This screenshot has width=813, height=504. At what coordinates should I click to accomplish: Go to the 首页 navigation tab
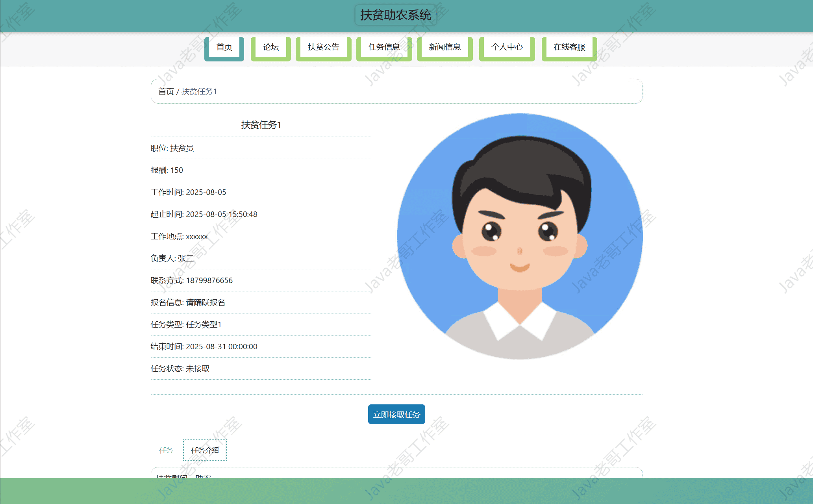pos(224,47)
